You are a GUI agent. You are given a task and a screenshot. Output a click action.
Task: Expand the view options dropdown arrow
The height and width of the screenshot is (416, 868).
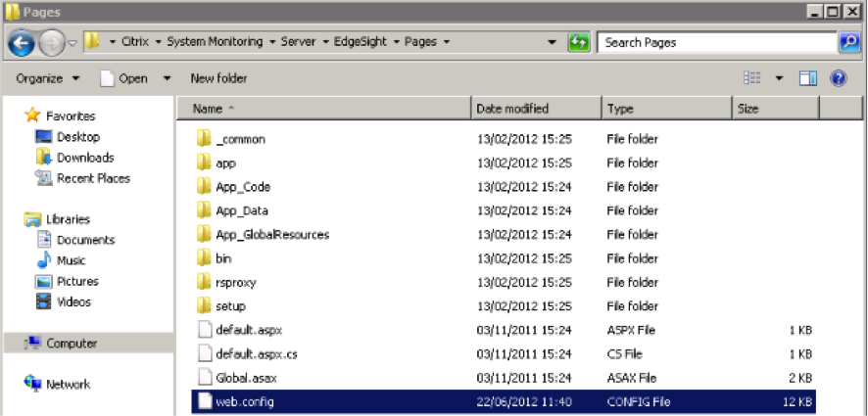[779, 78]
